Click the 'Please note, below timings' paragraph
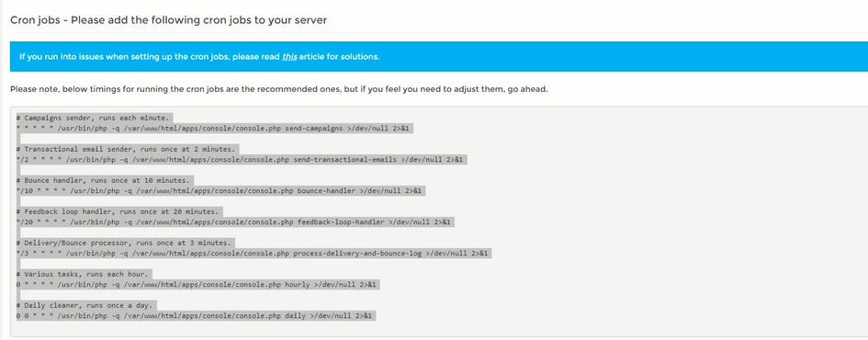The width and height of the screenshot is (868, 340). pyautogui.click(x=279, y=89)
